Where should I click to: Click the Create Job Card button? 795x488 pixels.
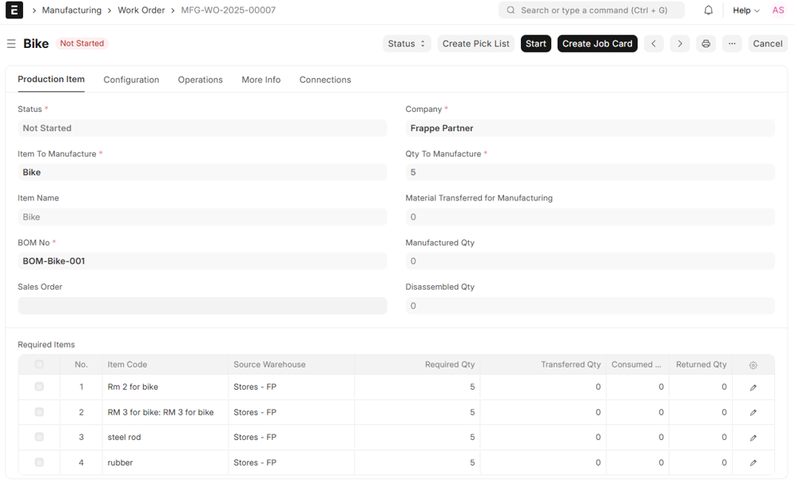pyautogui.click(x=597, y=44)
